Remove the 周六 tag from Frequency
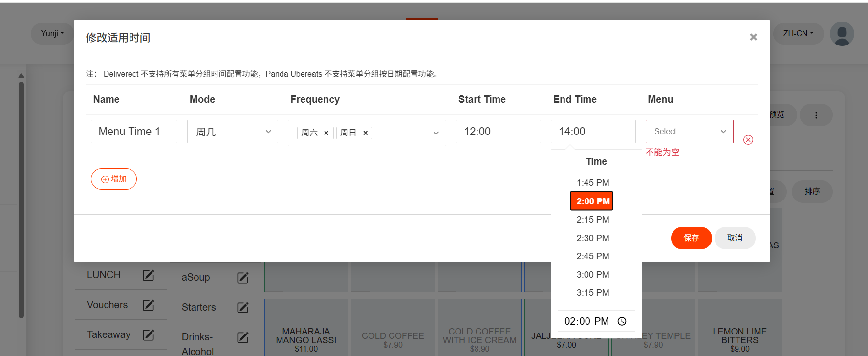Viewport: 868px width, 356px height. tap(326, 133)
